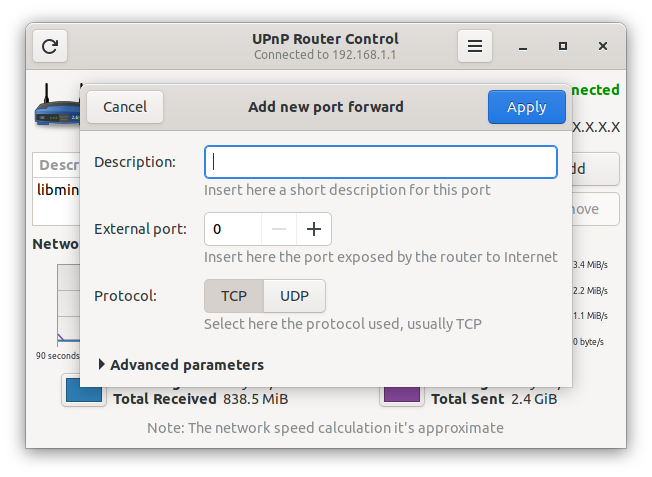The height and width of the screenshot is (477, 652).
Task: Open the hamburger menu
Action: tap(475, 46)
